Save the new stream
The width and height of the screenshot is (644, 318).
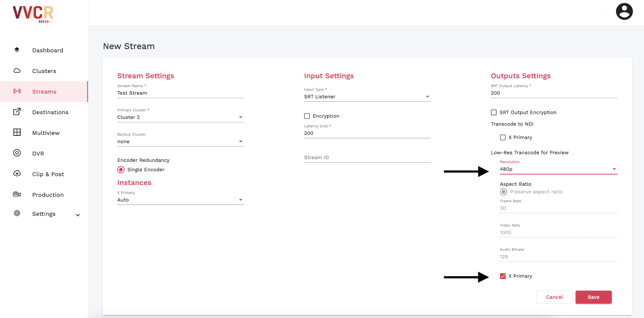593,297
